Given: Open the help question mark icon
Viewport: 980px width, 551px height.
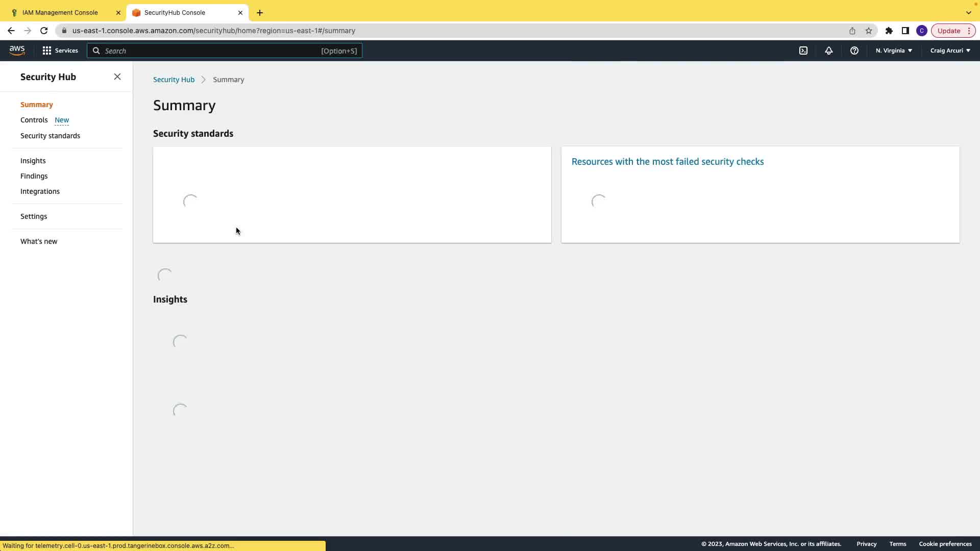Looking at the screenshot, I should pos(854,51).
